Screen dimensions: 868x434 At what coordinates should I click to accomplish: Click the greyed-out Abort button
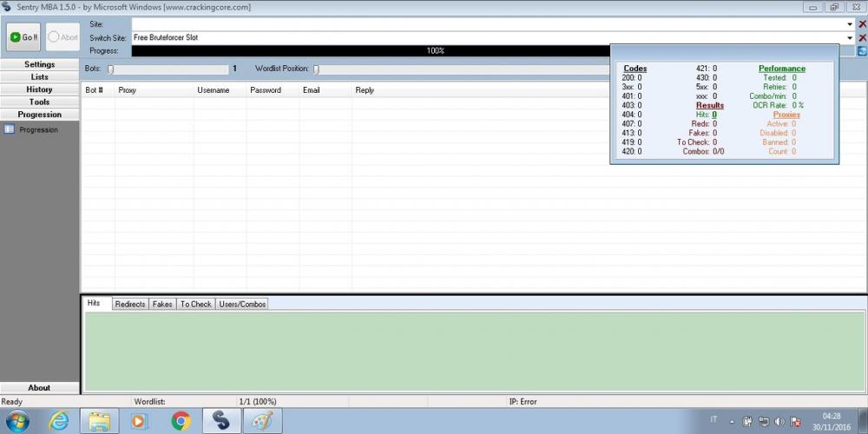pos(62,37)
